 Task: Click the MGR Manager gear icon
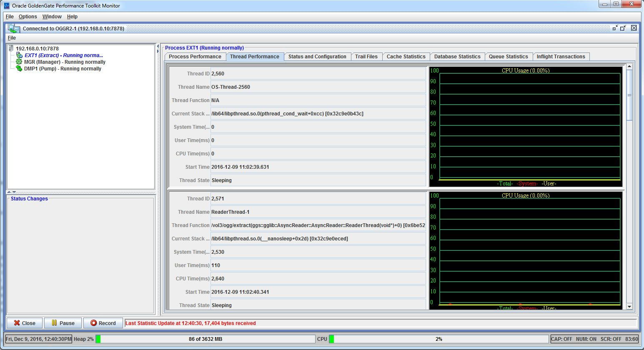(x=19, y=62)
